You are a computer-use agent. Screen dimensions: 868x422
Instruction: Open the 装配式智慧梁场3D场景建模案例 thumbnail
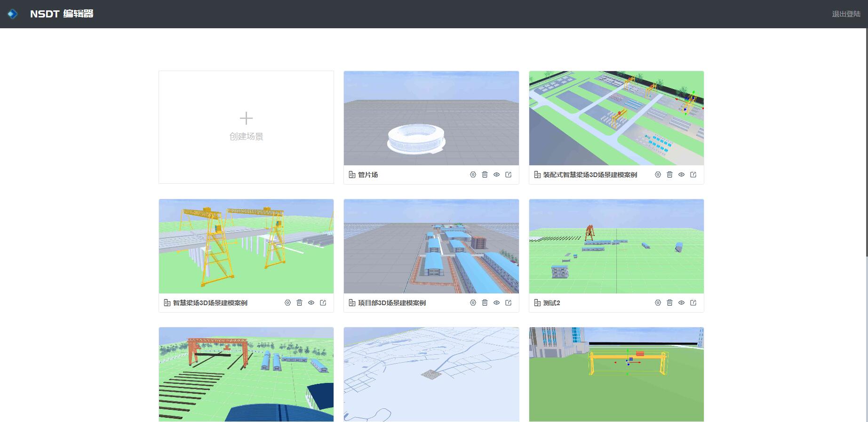(616, 118)
